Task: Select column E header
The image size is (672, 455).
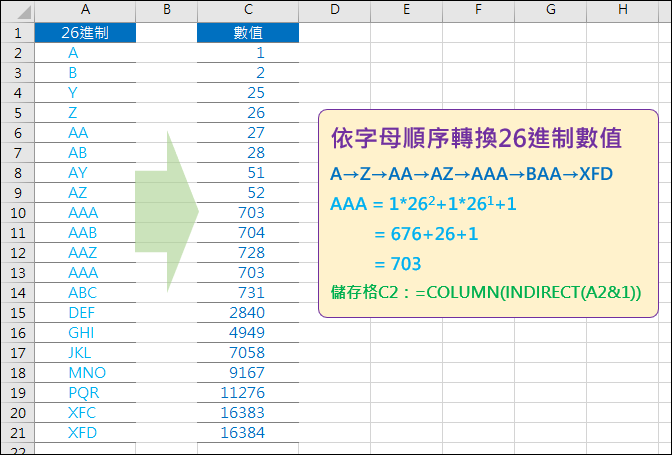Action: pyautogui.click(x=406, y=11)
